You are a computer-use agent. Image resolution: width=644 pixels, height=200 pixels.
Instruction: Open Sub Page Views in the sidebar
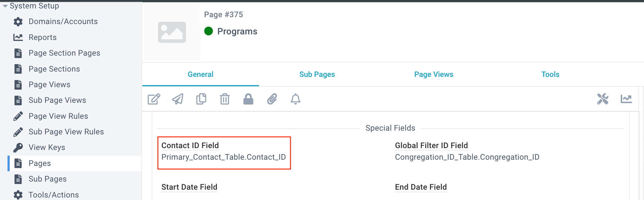pyautogui.click(x=57, y=100)
